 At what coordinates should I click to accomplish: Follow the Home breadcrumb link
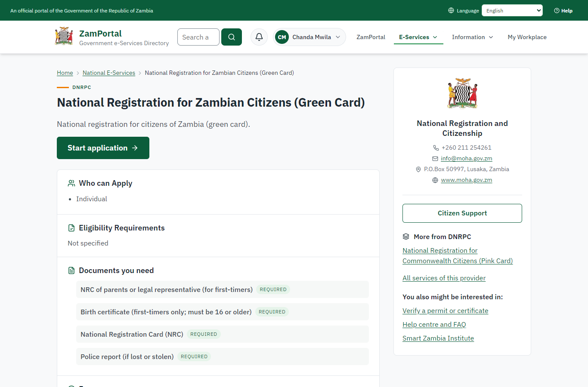point(65,73)
